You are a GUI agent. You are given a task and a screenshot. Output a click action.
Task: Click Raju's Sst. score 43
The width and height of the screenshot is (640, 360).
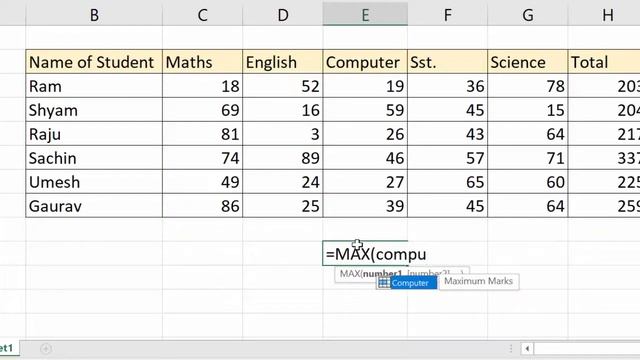[447, 134]
